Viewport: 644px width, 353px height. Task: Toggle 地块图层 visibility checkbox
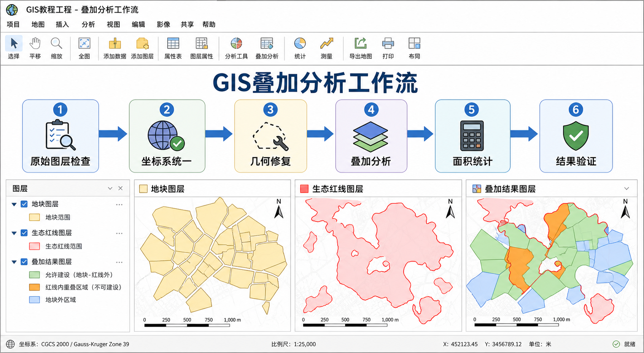(x=24, y=204)
